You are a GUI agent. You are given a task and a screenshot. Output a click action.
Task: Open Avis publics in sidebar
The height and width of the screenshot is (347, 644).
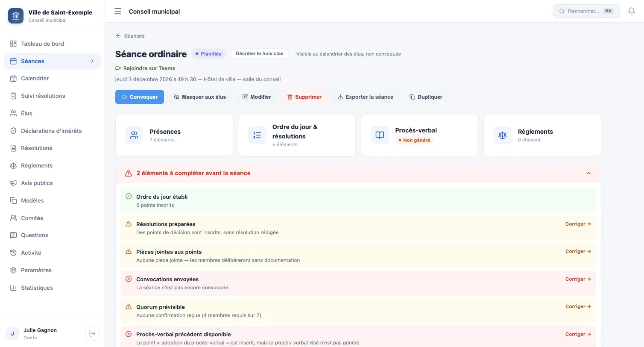pos(53,183)
